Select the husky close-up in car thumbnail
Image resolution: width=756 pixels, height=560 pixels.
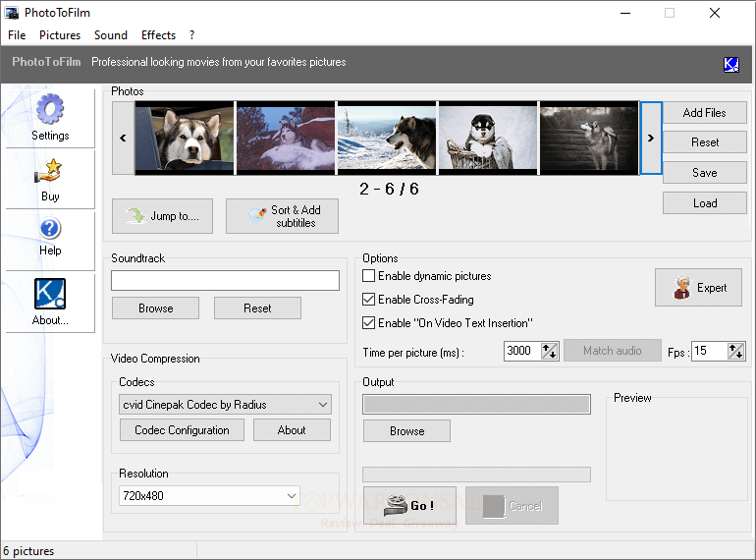[x=185, y=138]
